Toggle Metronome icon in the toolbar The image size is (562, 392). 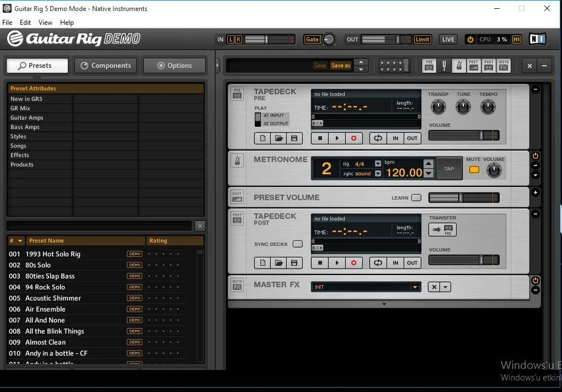[459, 66]
